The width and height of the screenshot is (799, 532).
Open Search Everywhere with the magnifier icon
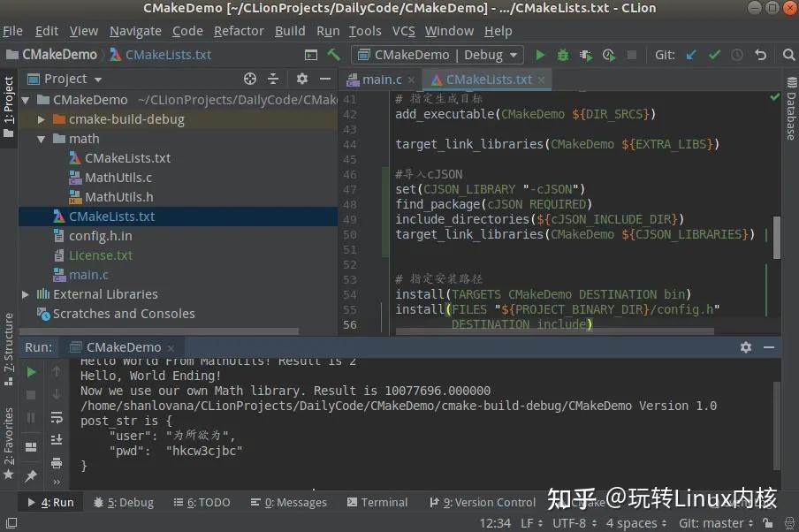pyautogui.click(x=789, y=54)
